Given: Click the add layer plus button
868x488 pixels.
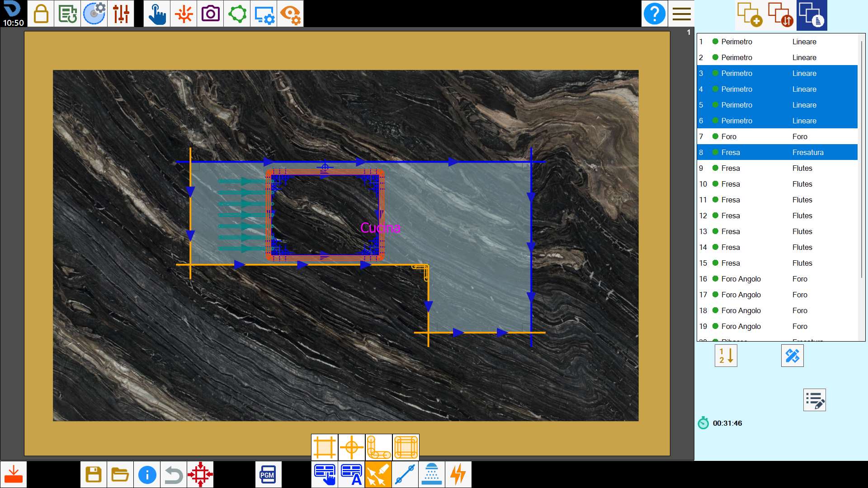Looking at the screenshot, I should 750,15.
